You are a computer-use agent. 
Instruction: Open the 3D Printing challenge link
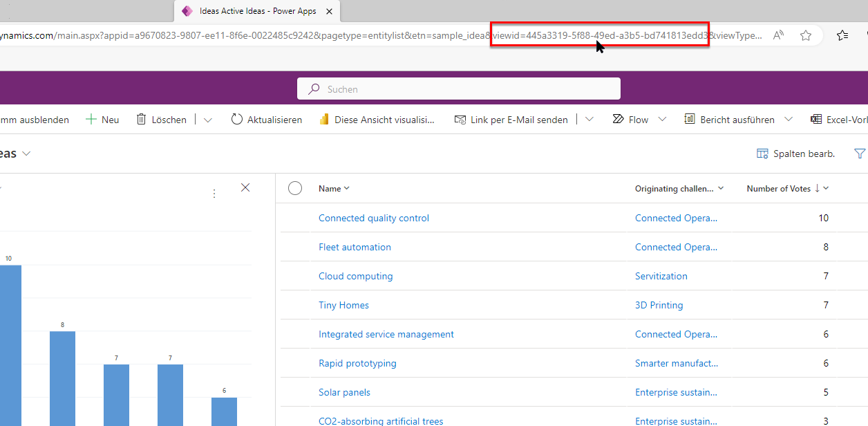tap(659, 305)
